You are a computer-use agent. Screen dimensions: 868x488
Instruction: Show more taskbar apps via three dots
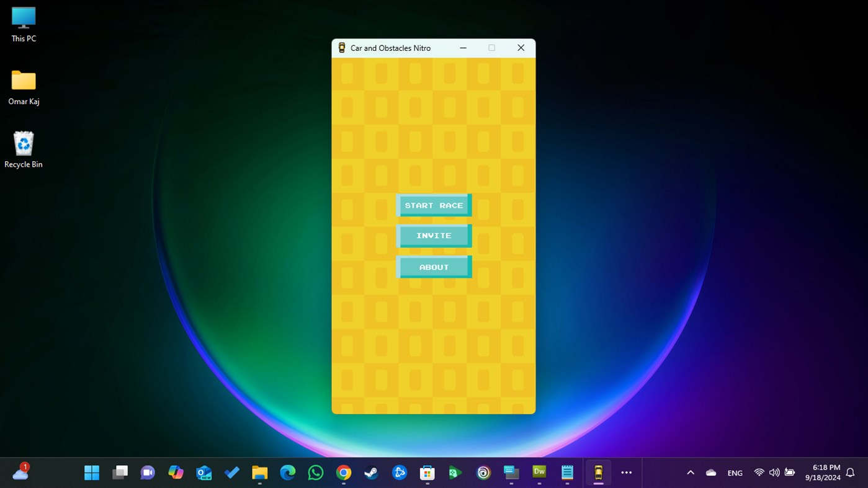click(x=627, y=472)
